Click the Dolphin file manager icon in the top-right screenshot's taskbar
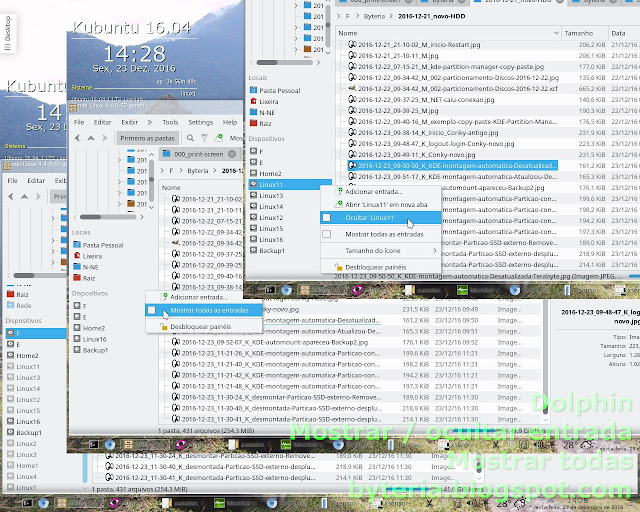Screen dimensions: 640x512 point(304,290)
